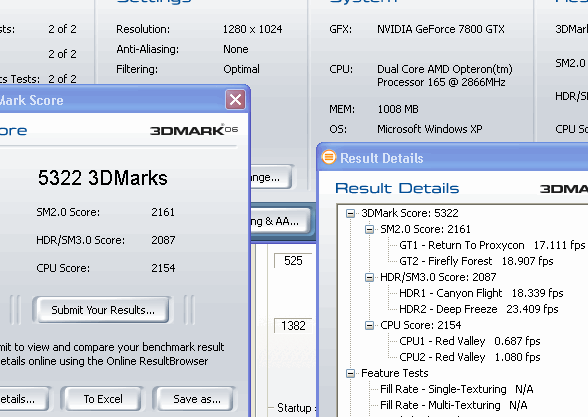Click the field showing 525
Screen dimensions: 588x417
coord(293,261)
